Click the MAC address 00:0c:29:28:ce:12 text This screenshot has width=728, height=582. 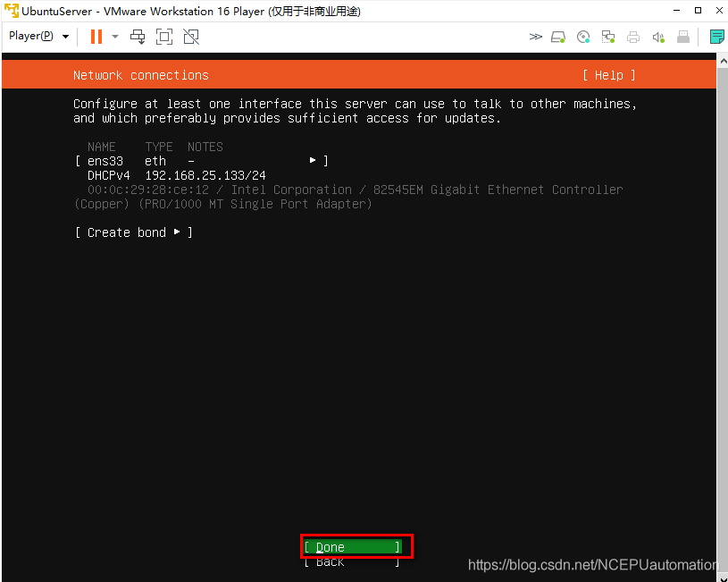coord(148,190)
